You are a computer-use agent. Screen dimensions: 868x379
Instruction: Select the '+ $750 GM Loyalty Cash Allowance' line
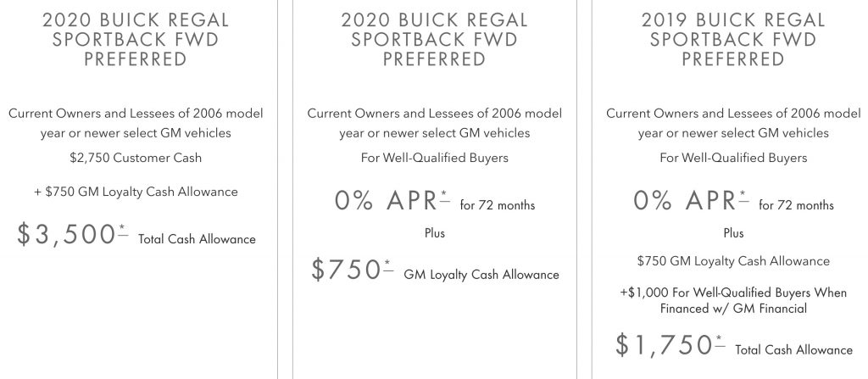(136, 192)
